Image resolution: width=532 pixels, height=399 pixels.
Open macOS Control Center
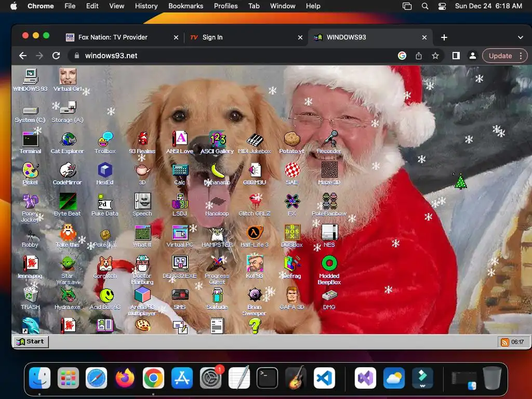[442, 6]
